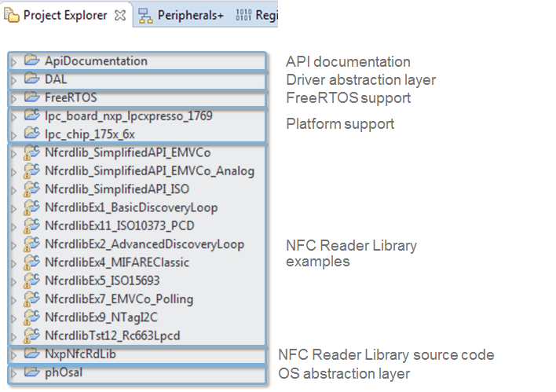Select the ApiDocumentation project name
Screen dimensions: 556x392
click(96, 61)
